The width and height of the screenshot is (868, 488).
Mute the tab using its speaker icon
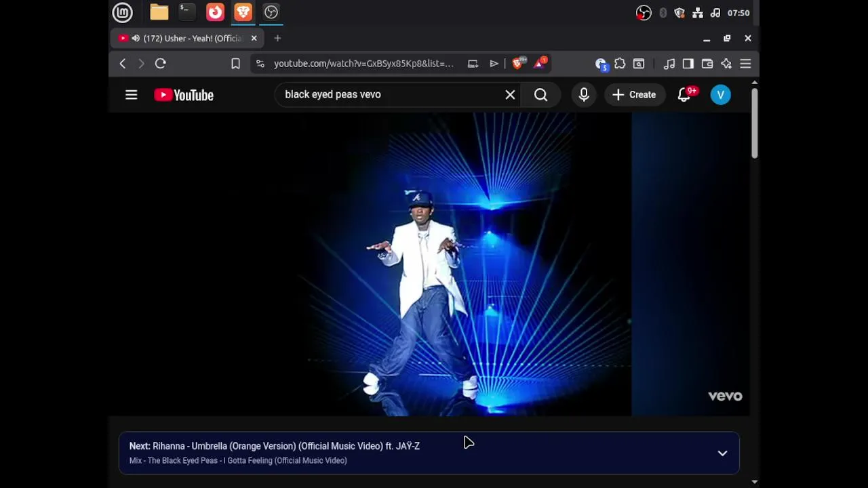136,39
